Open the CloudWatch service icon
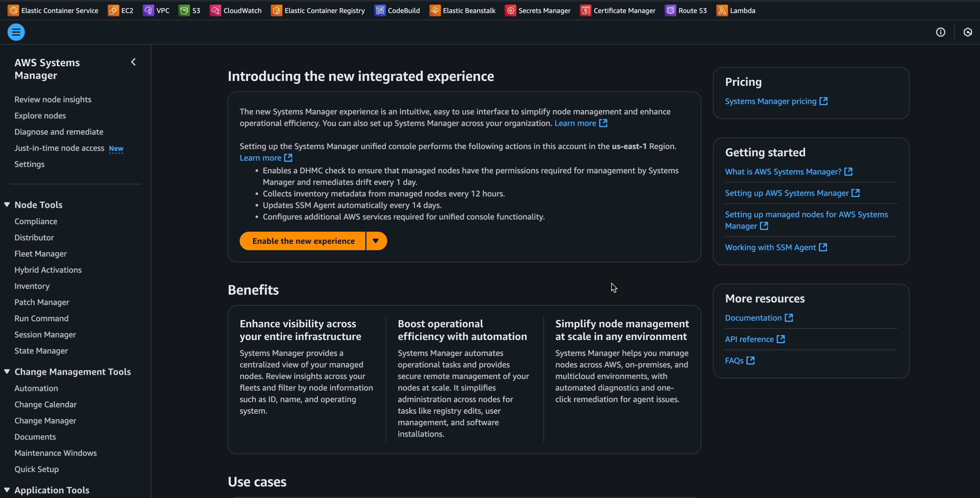The height and width of the screenshot is (498, 980). [215, 10]
